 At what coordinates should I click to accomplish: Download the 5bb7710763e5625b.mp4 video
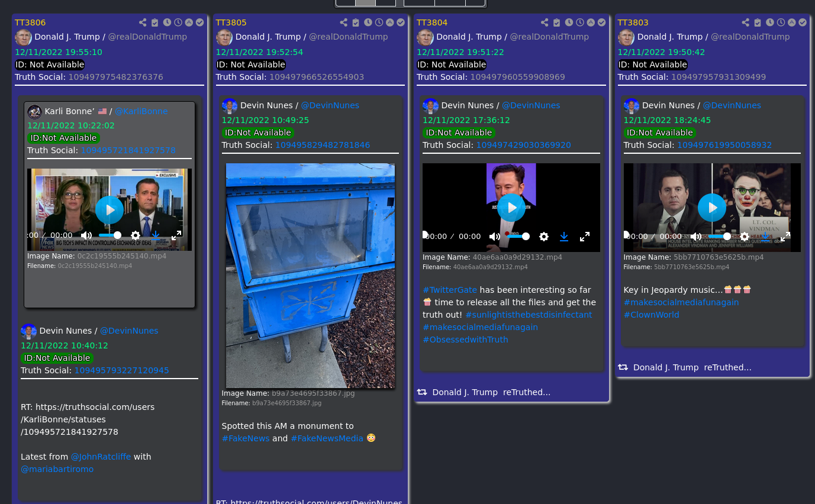coord(765,237)
